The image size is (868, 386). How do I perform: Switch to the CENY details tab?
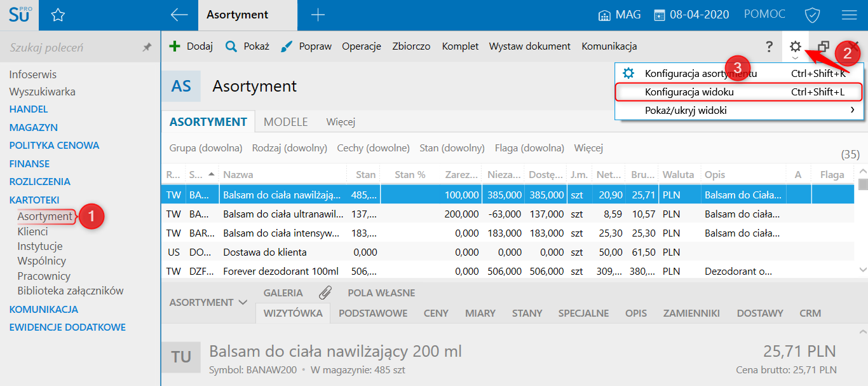pos(436,314)
